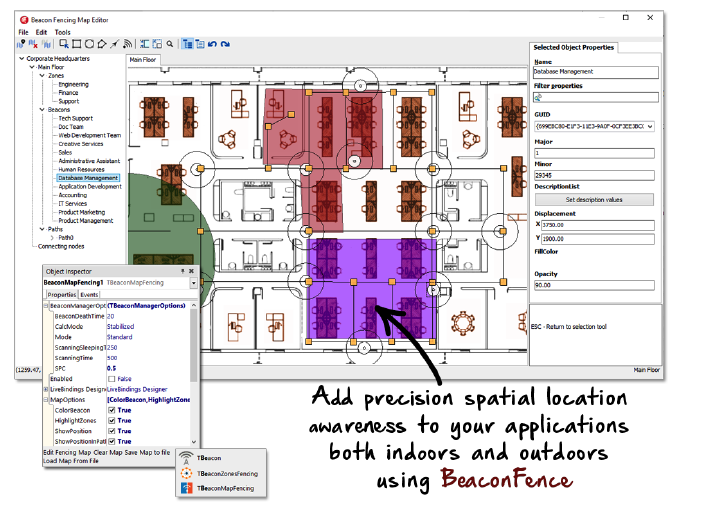Pin the Object Inspector panel
705x522 pixels.
click(x=183, y=271)
